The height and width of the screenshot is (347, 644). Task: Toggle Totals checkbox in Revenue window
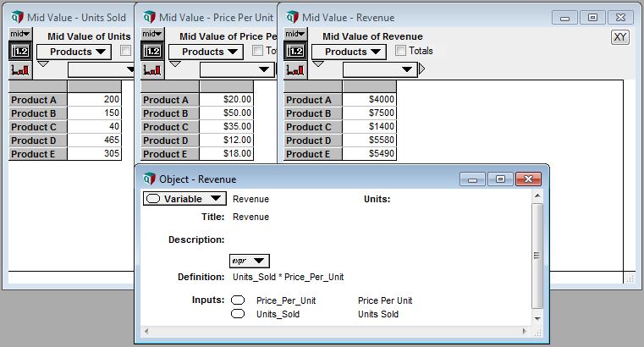click(x=400, y=51)
